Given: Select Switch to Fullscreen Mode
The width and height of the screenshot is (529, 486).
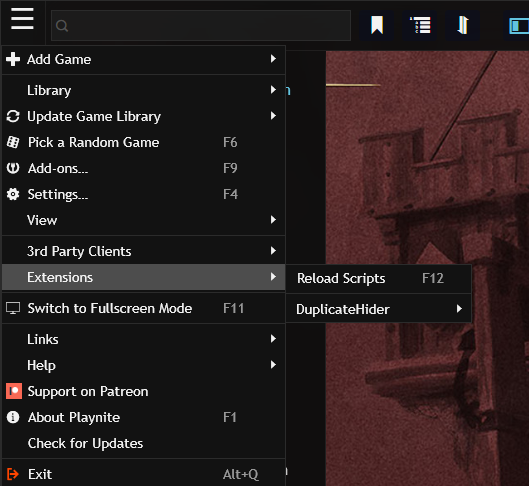Looking at the screenshot, I should click(144, 308).
